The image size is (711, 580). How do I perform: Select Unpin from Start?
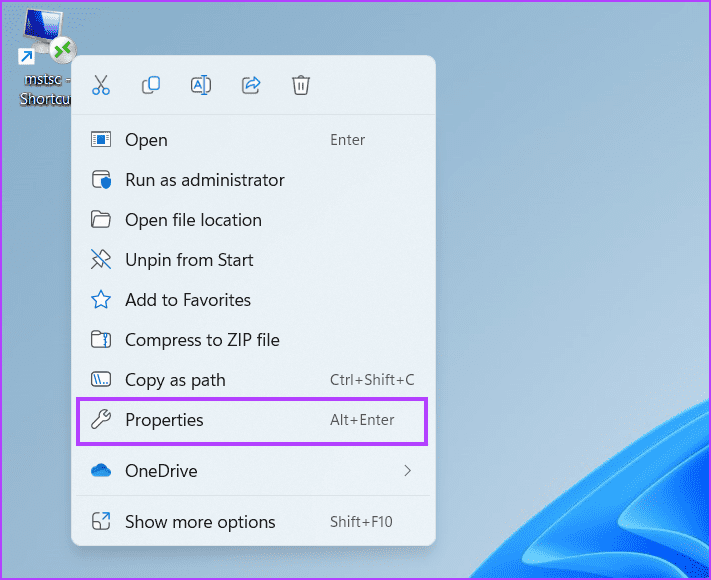coord(253,260)
